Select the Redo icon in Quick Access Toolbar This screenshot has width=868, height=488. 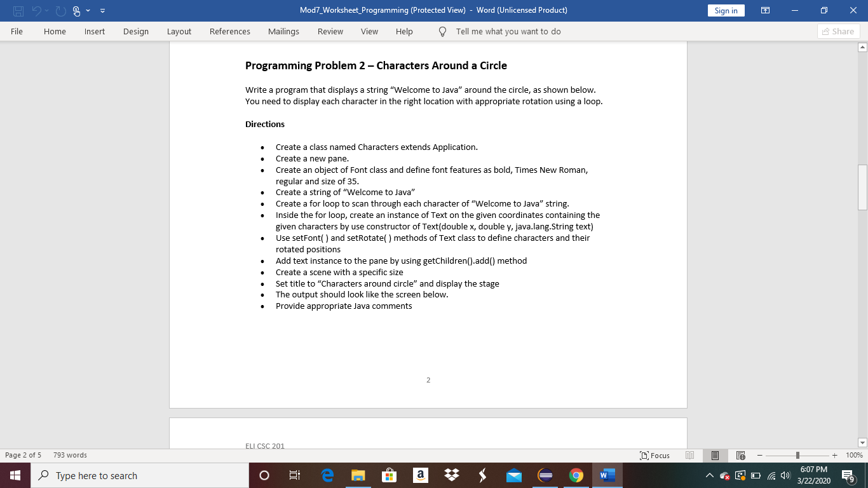[60, 10]
